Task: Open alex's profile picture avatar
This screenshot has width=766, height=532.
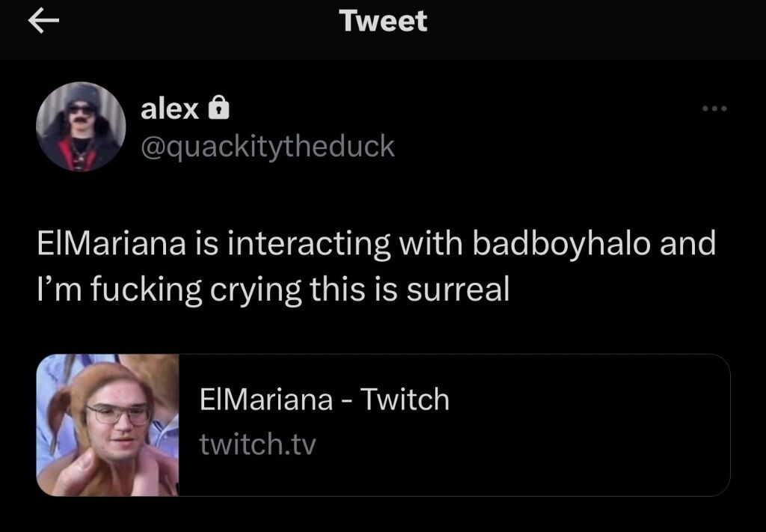Action: click(x=81, y=126)
